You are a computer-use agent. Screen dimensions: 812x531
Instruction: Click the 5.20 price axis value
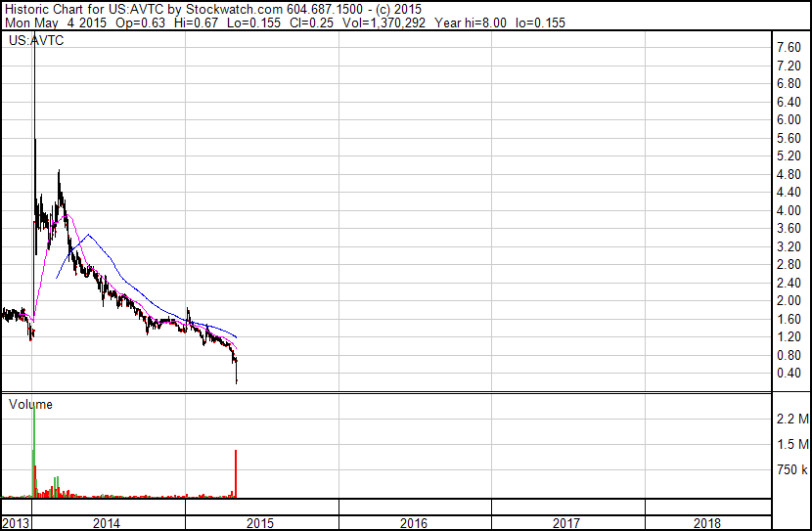(x=789, y=155)
